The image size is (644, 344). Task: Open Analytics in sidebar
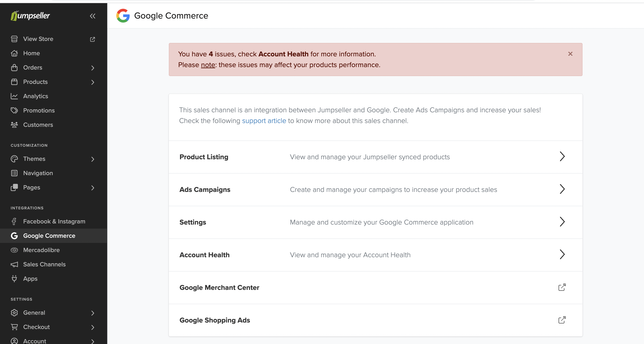(36, 96)
